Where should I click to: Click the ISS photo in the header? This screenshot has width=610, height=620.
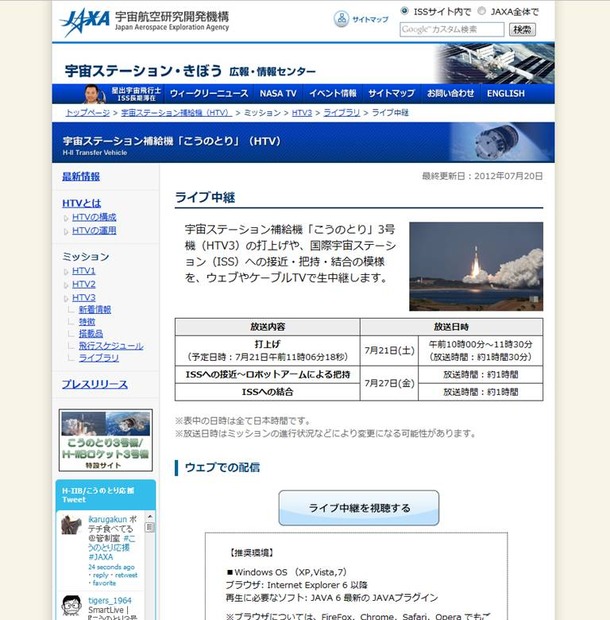494,63
